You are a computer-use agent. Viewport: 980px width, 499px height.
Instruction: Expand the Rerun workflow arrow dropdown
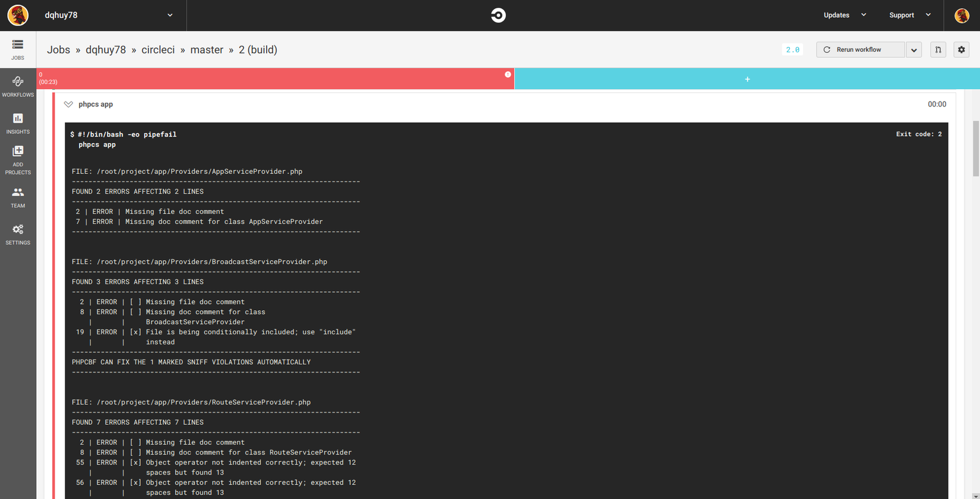click(913, 50)
